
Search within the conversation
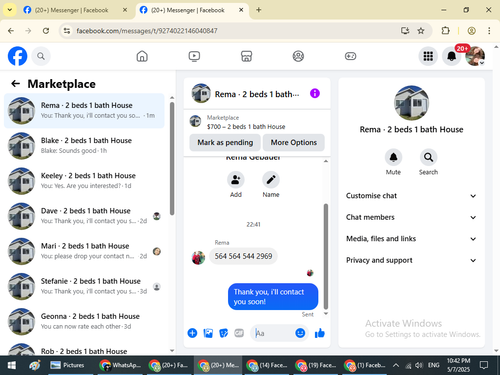[428, 157]
